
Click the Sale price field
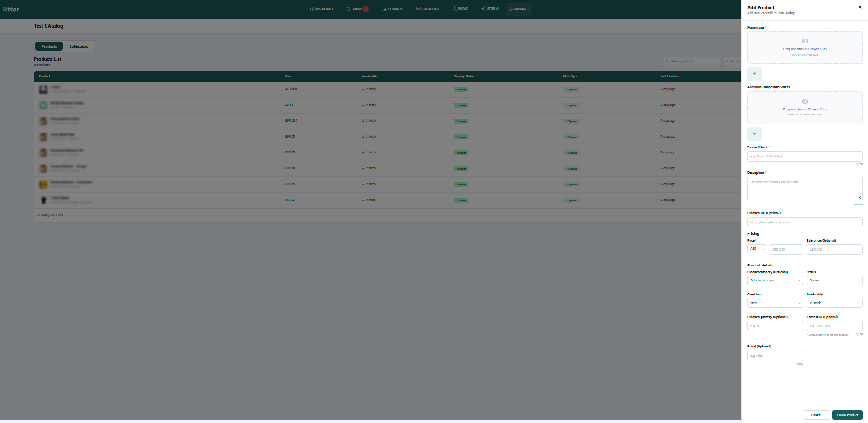click(835, 250)
